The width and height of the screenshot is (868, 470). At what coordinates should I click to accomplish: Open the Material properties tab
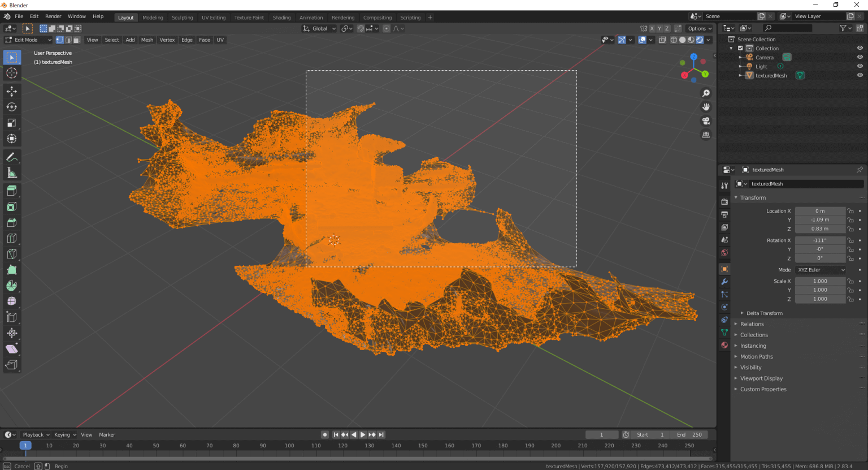pyautogui.click(x=724, y=345)
